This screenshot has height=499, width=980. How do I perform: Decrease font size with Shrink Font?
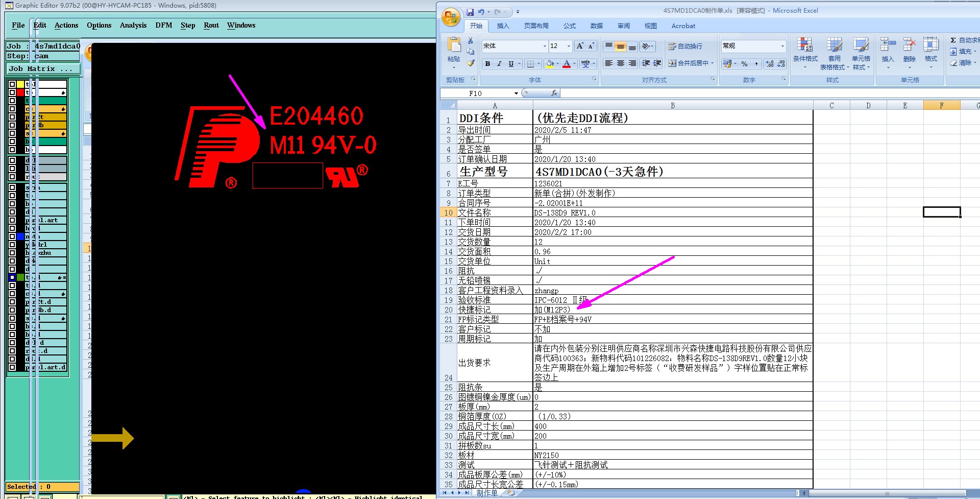(x=591, y=46)
